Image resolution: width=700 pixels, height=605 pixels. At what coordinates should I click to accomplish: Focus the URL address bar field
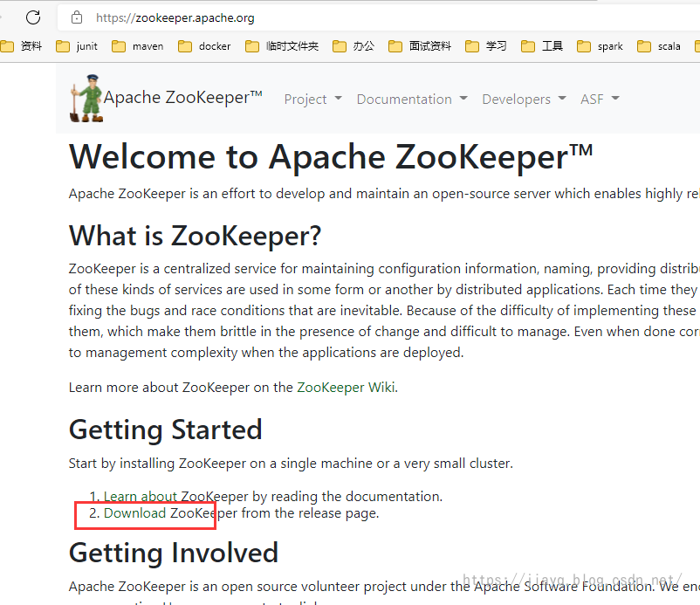tap(380, 17)
